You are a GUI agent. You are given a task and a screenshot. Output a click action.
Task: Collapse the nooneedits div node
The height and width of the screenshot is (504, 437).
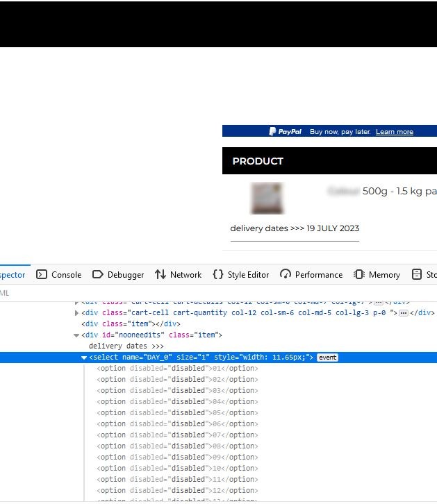pyautogui.click(x=77, y=335)
